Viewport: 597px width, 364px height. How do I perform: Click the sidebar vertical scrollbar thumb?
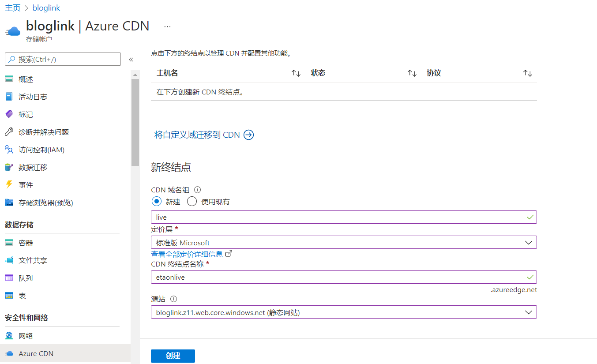coord(135,122)
